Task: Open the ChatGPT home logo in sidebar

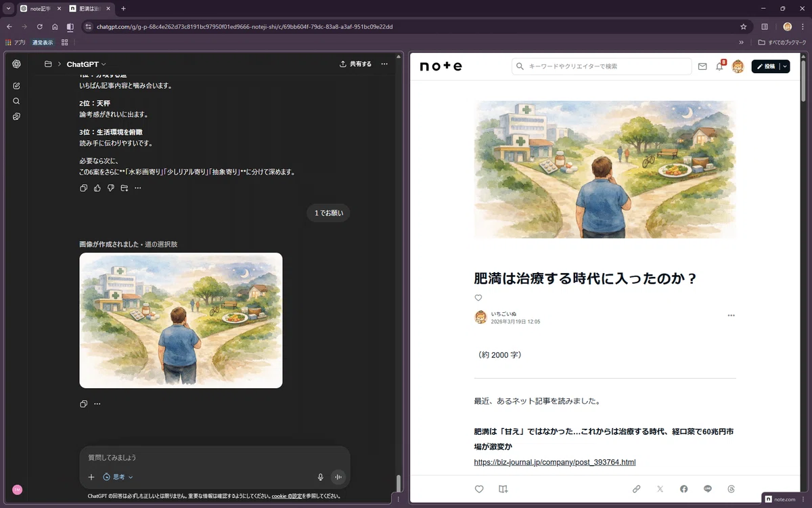Action: 16,64
